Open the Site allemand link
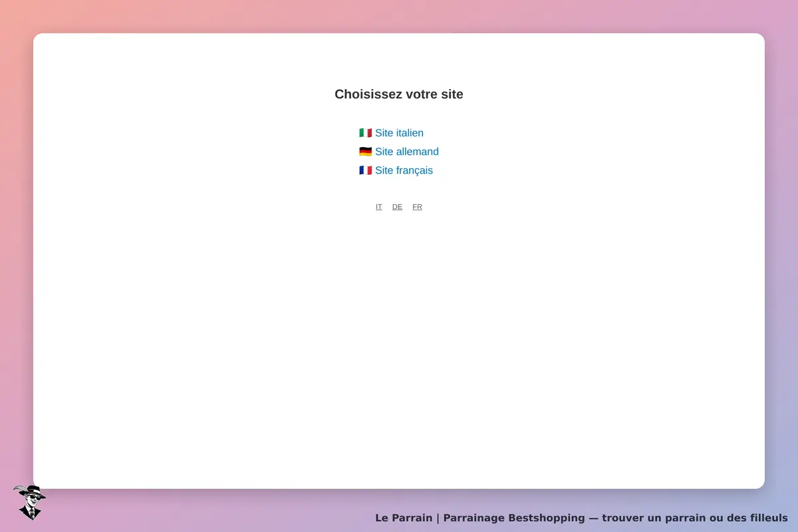This screenshot has height=532, width=798. [407, 152]
